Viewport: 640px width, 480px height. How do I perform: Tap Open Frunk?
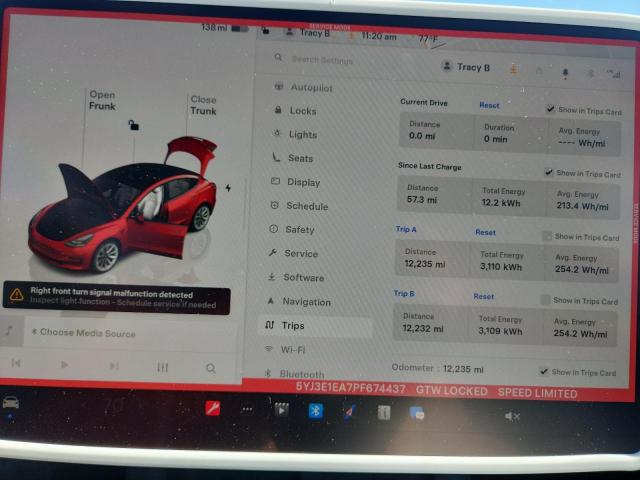click(x=102, y=100)
